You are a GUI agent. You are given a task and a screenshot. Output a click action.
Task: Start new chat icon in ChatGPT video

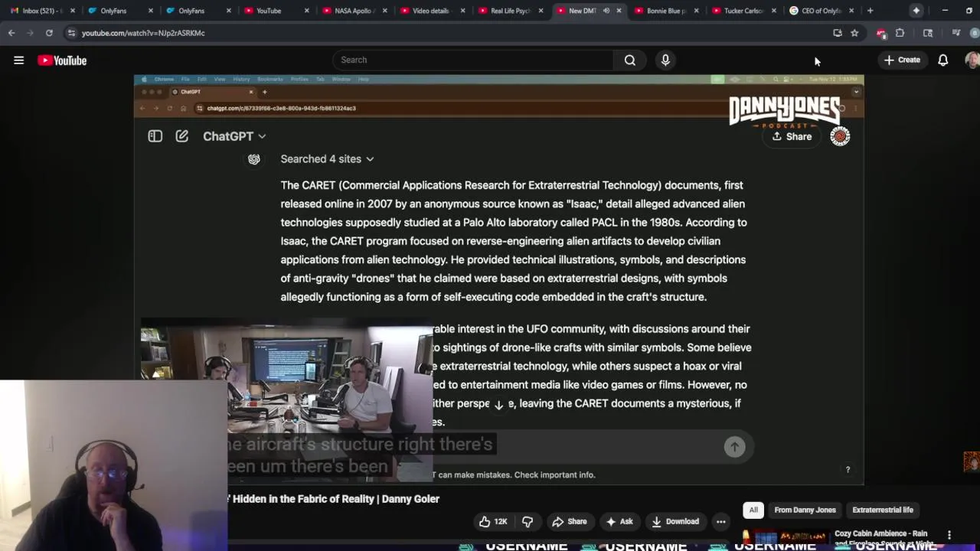181,136
